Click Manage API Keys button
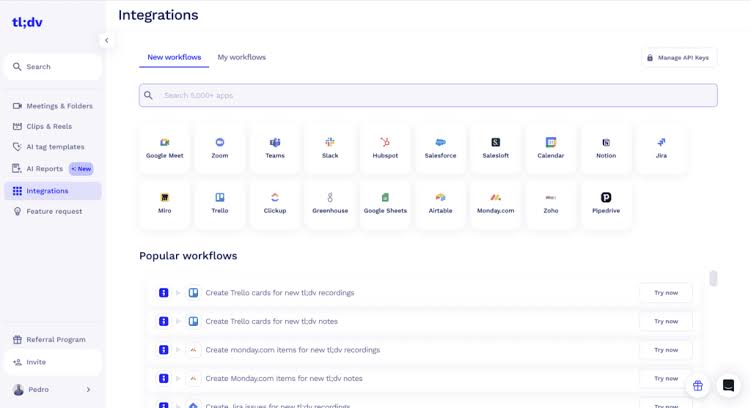This screenshot has width=751, height=408. click(679, 57)
